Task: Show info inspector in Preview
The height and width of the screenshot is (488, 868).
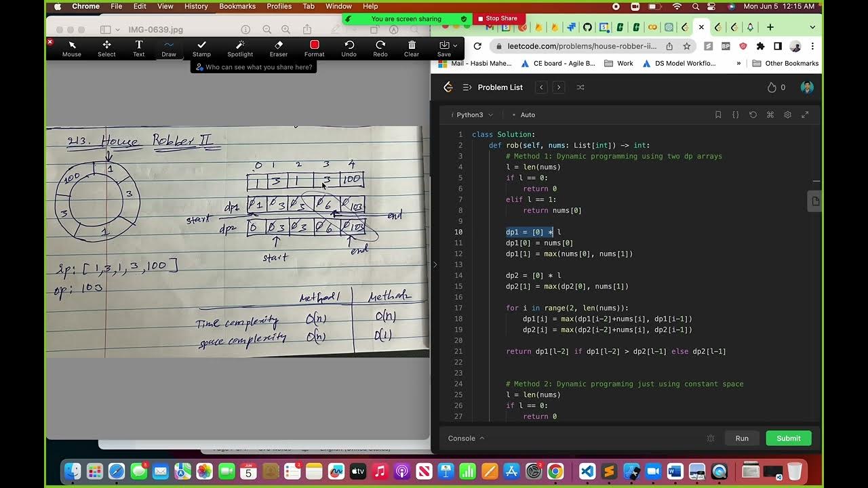Action: click(246, 30)
